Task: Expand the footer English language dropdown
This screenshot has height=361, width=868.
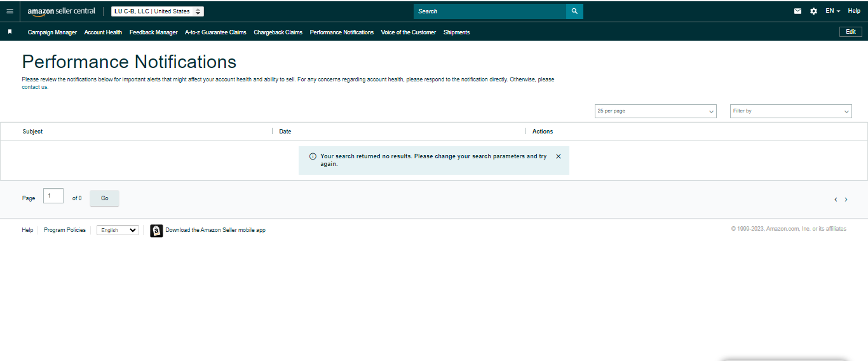Action: [x=118, y=230]
